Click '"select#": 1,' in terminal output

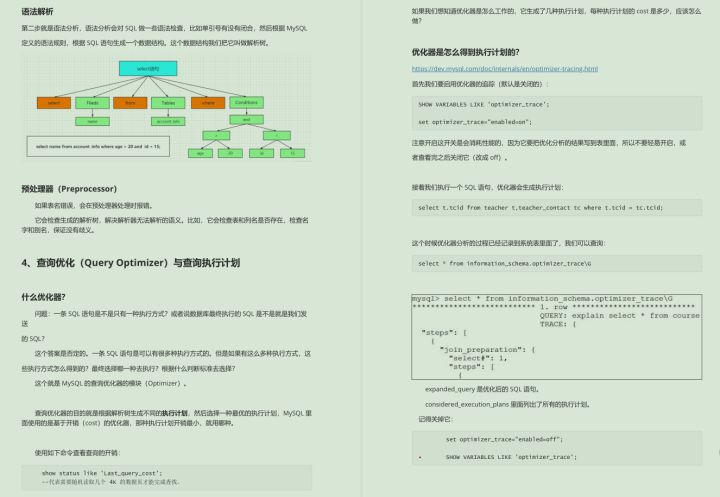pos(478,358)
